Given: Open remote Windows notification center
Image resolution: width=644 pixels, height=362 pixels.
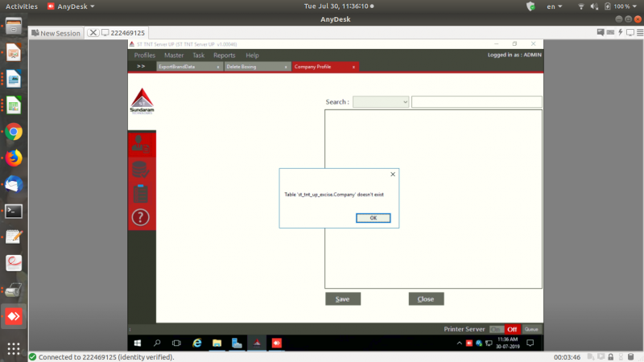Looking at the screenshot, I should click(530, 343).
